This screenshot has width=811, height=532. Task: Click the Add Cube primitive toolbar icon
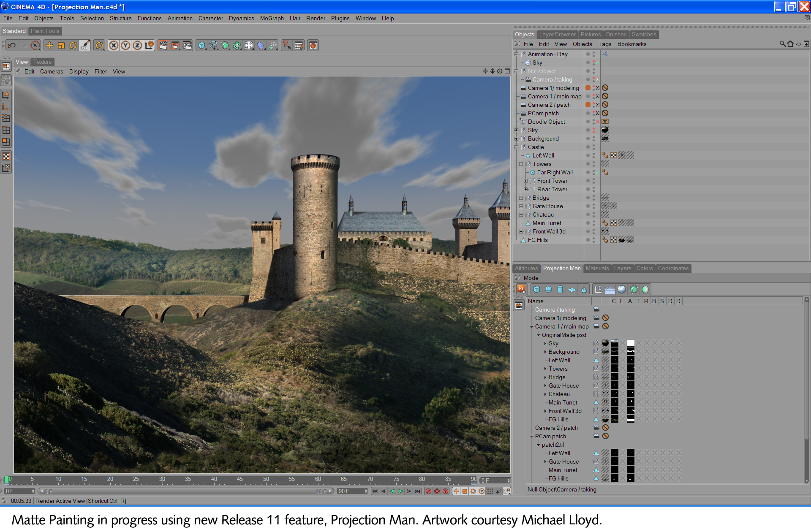tap(202, 46)
